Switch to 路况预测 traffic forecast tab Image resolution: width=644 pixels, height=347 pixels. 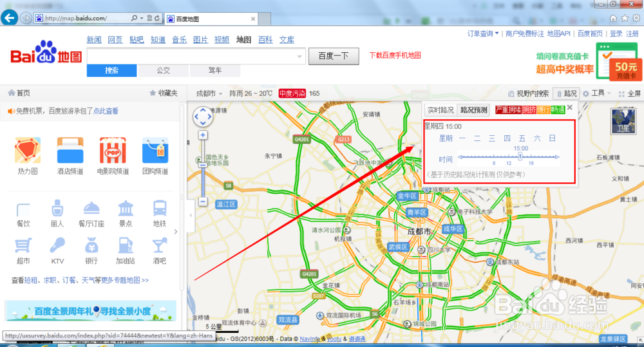pyautogui.click(x=473, y=110)
